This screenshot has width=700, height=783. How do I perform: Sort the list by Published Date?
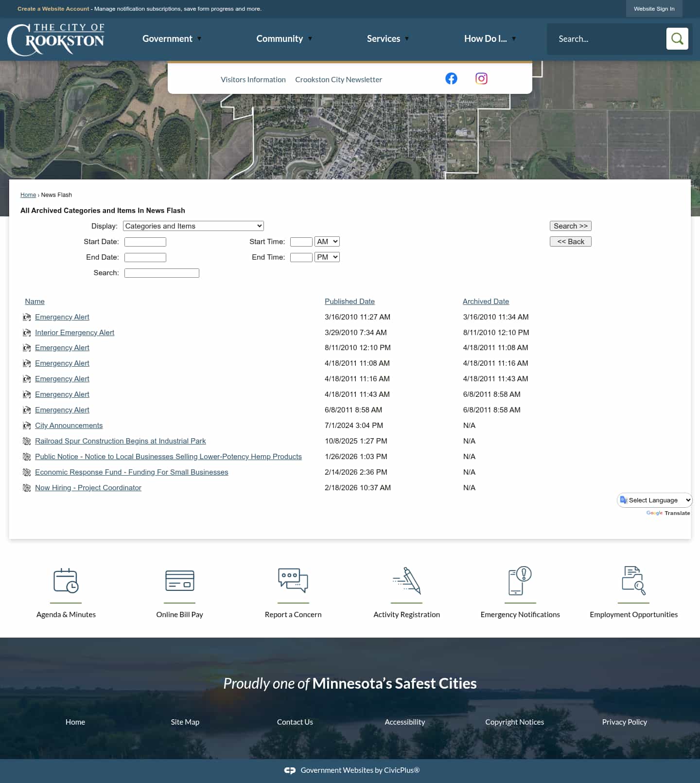(350, 301)
